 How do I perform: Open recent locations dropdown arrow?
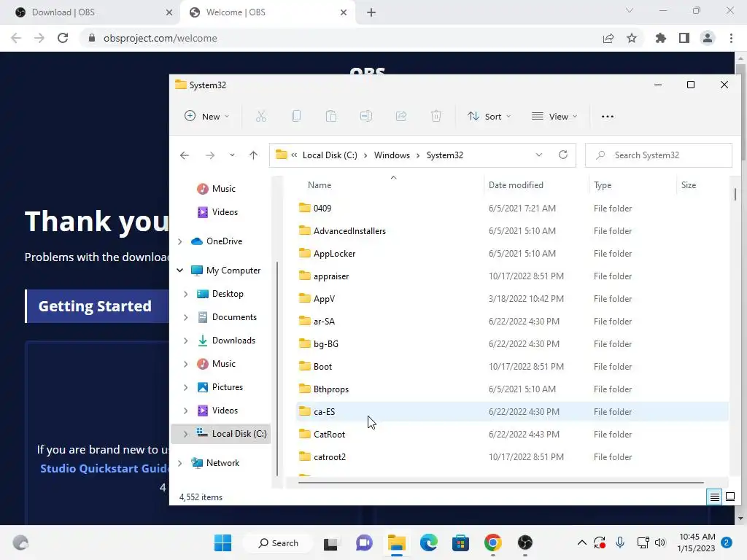click(232, 155)
